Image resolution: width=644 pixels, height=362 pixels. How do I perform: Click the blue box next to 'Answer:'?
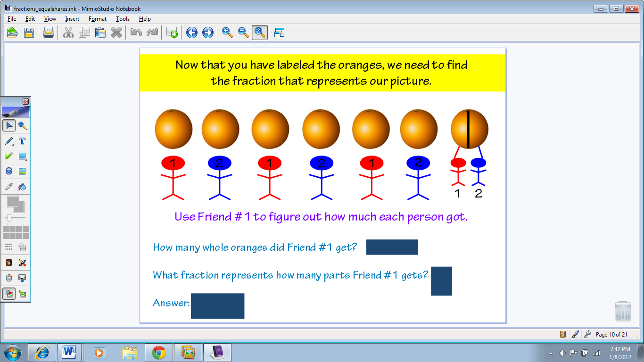(x=218, y=306)
